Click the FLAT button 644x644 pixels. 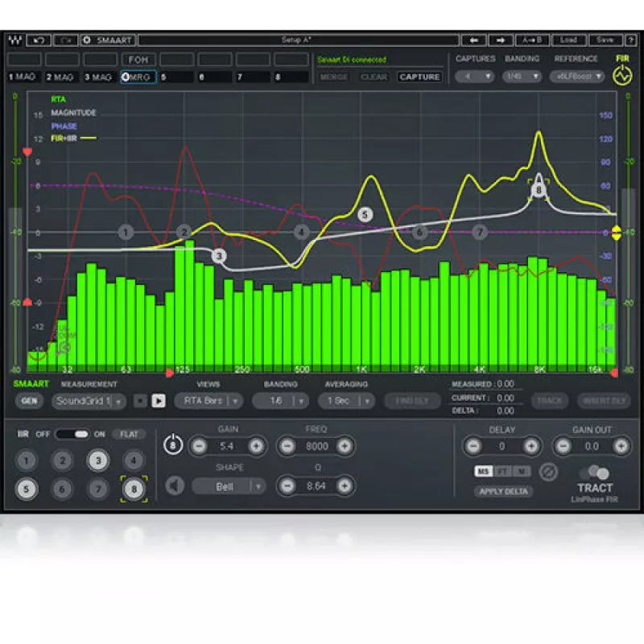(129, 434)
